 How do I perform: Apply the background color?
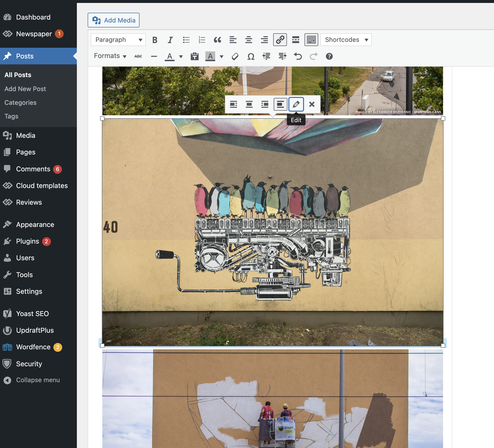point(210,56)
